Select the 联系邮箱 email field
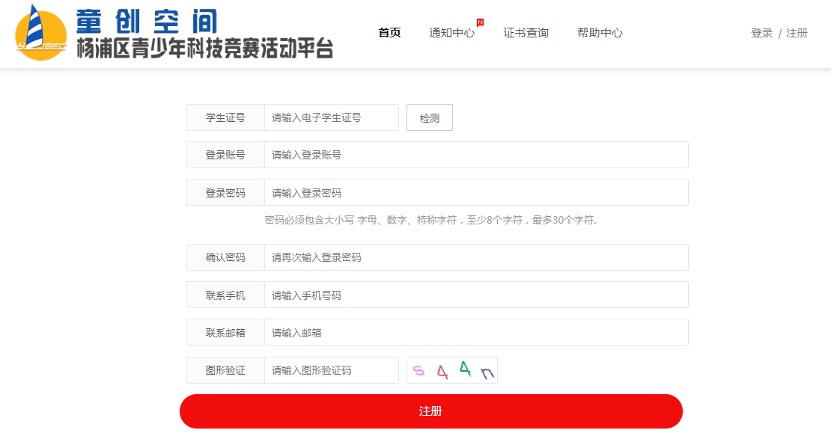 (x=476, y=333)
